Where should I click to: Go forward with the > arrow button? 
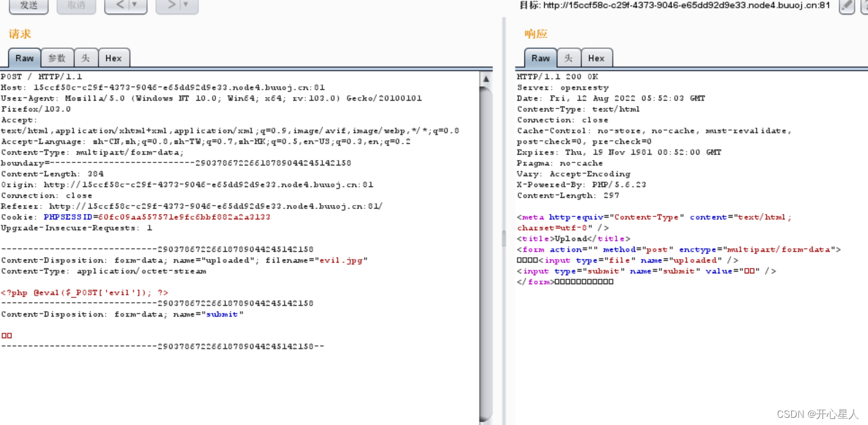tap(170, 5)
